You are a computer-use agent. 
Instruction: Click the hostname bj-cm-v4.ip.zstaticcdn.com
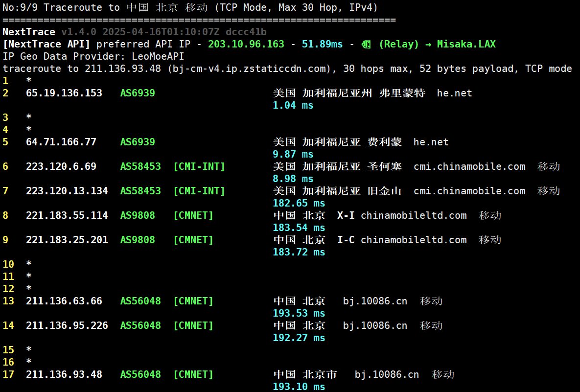click(x=249, y=69)
